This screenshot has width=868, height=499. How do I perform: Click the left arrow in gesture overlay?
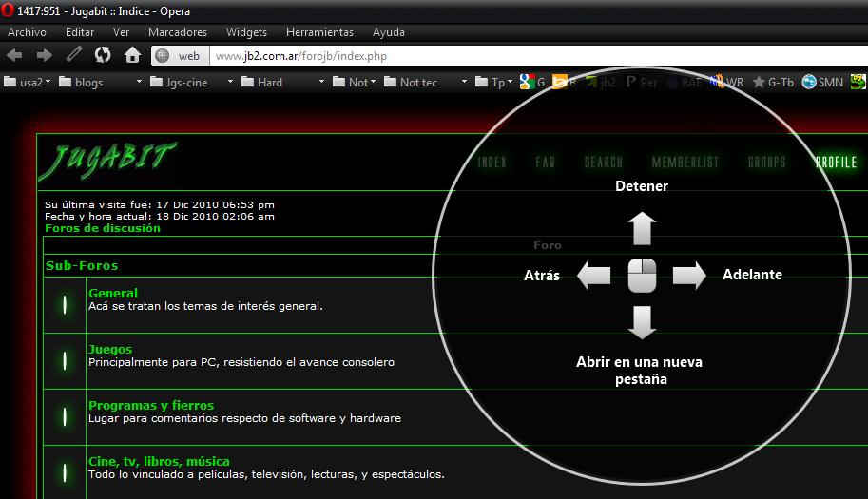(x=593, y=275)
